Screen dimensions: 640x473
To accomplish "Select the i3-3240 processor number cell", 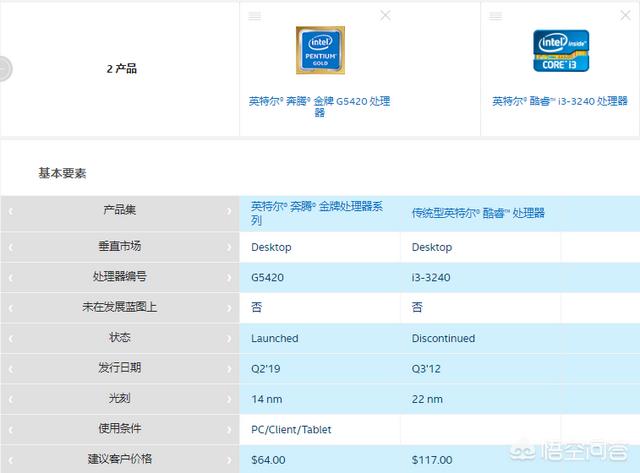I will 431,278.
